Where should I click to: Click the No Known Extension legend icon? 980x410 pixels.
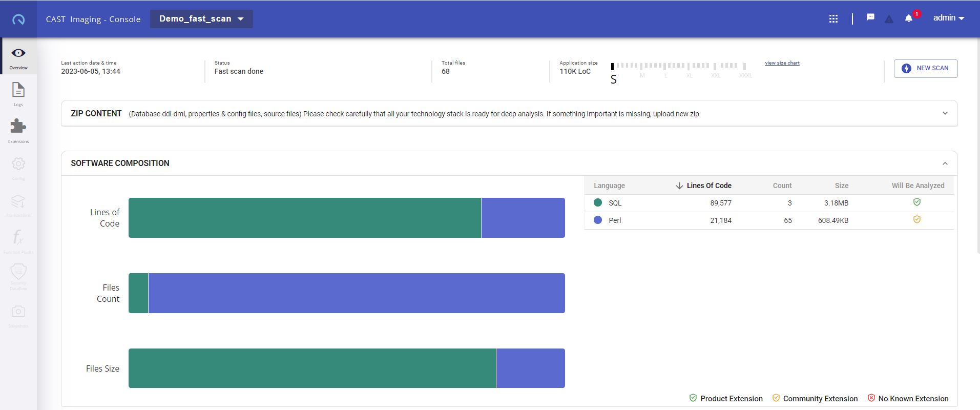[x=871, y=398]
